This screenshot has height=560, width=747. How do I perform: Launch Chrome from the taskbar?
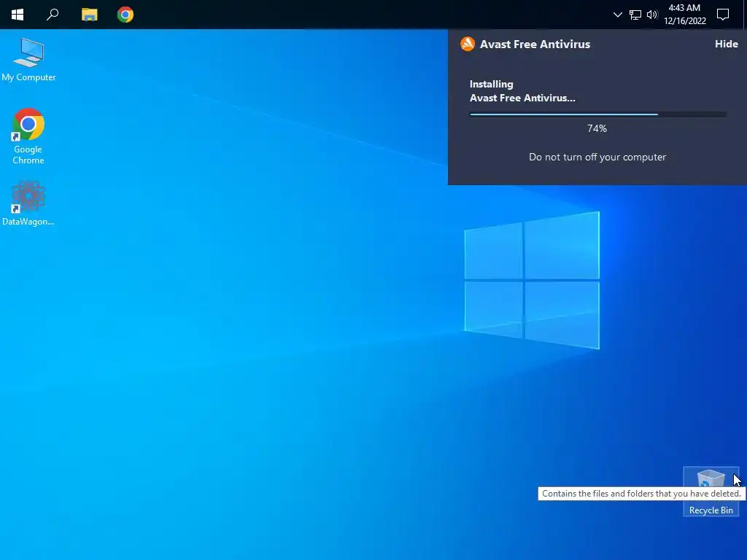coord(125,15)
